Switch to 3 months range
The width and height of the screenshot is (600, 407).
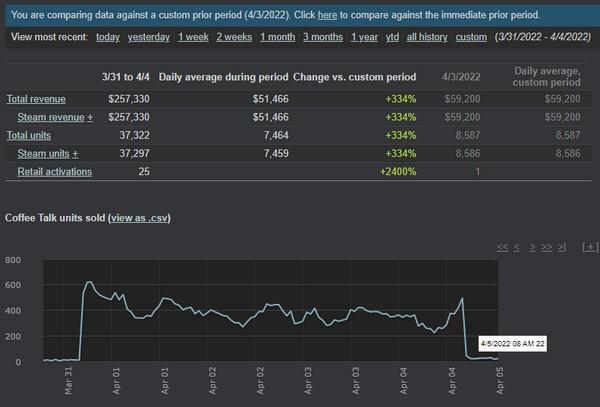pyautogui.click(x=323, y=37)
